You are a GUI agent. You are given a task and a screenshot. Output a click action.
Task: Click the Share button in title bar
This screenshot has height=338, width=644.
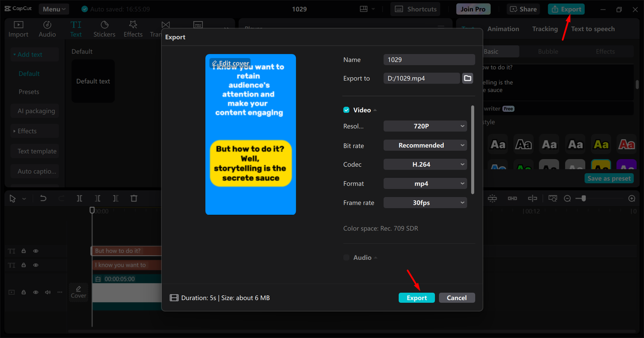pos(523,9)
